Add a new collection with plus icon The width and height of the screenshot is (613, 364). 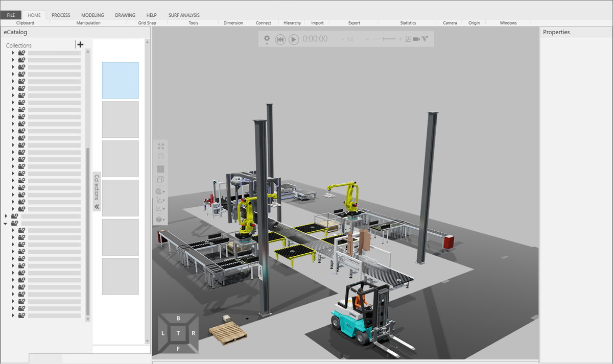(80, 44)
